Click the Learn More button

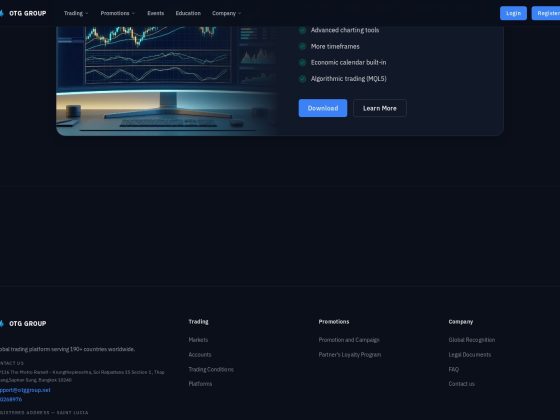click(380, 108)
